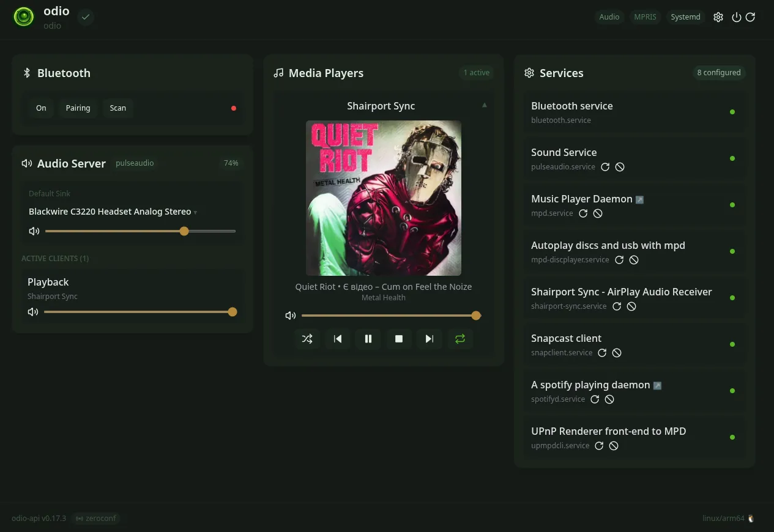Skip to previous track
The image size is (774, 532).
pyautogui.click(x=338, y=339)
